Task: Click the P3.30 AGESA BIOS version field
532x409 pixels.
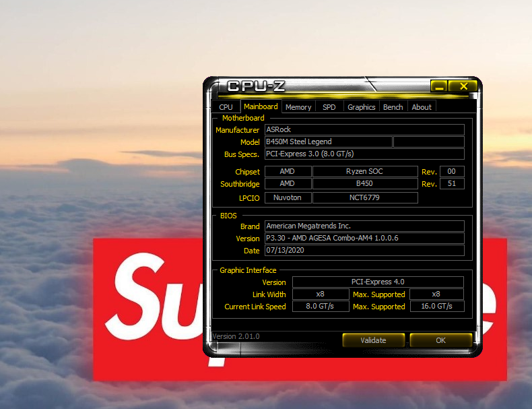Action: [x=364, y=239]
